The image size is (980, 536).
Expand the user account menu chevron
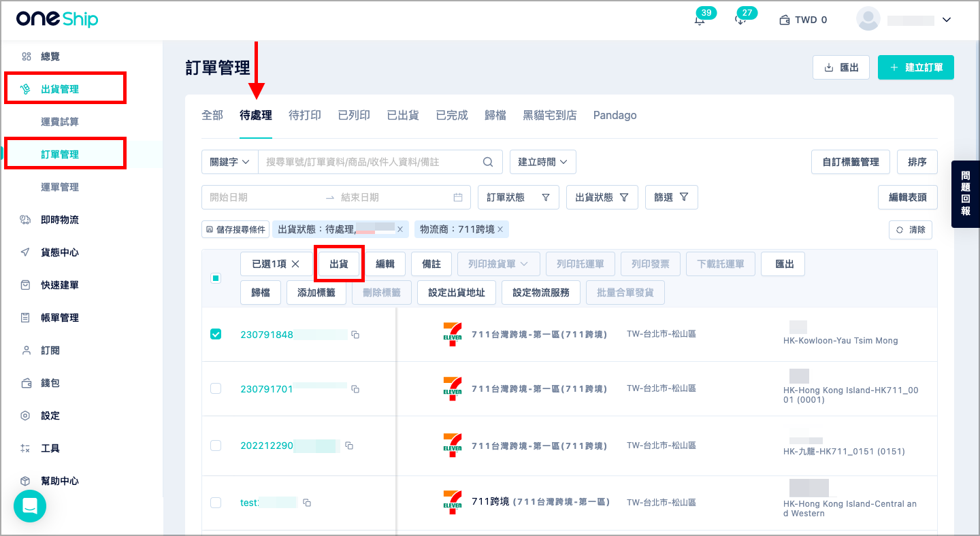point(946,20)
